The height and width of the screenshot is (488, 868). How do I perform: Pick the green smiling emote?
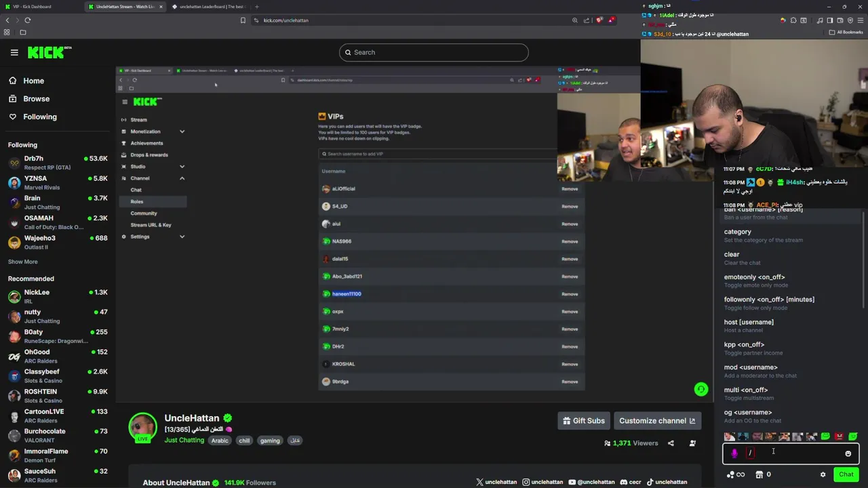[825, 436]
